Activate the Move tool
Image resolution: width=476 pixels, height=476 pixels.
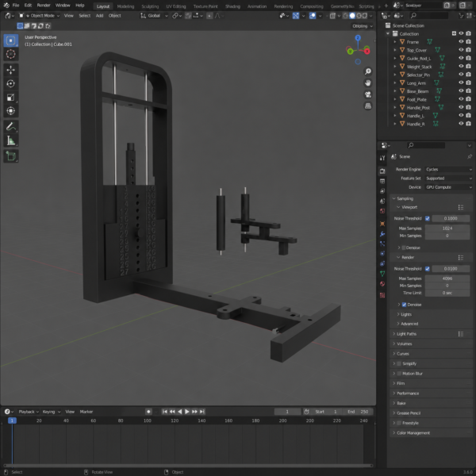(x=10, y=70)
